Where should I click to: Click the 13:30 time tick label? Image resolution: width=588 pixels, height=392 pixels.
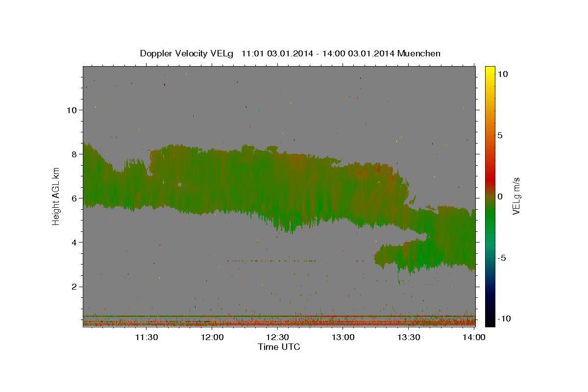409,337
